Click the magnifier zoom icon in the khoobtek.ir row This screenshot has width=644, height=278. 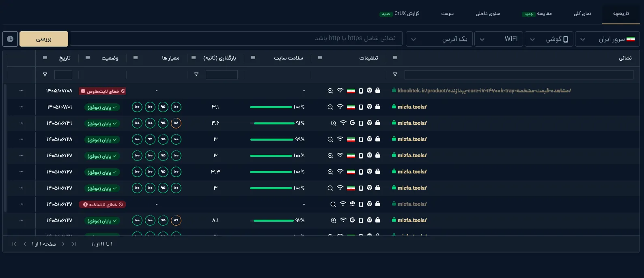pos(330,91)
